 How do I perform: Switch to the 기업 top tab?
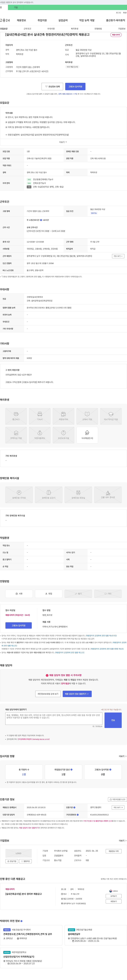point(16,7)
